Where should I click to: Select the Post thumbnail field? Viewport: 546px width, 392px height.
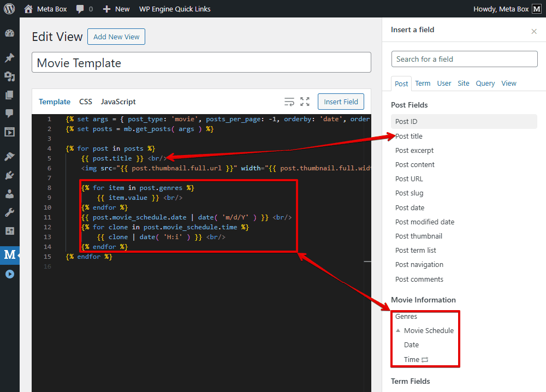[418, 236]
